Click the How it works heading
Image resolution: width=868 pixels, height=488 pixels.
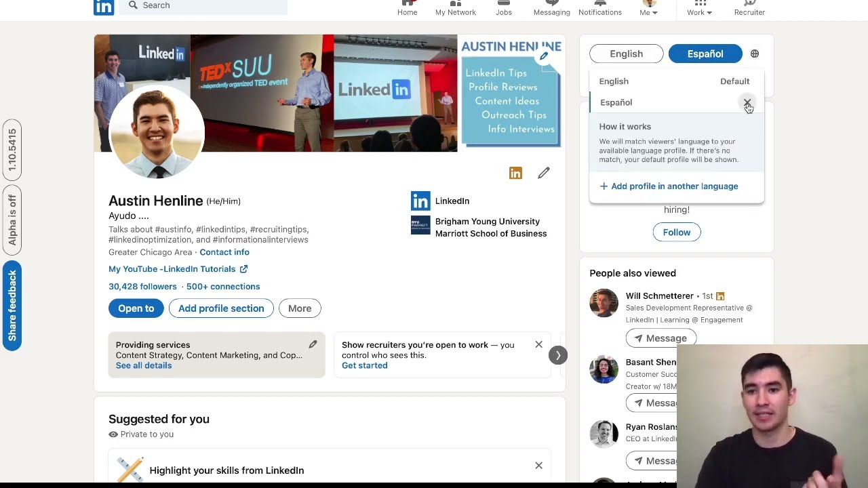point(625,127)
